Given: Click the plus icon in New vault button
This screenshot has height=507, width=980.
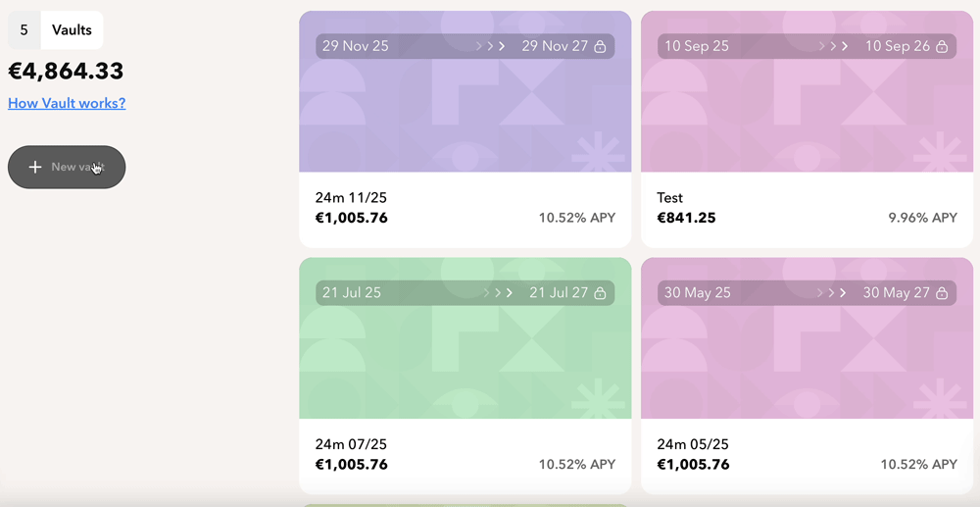Looking at the screenshot, I should (x=35, y=167).
